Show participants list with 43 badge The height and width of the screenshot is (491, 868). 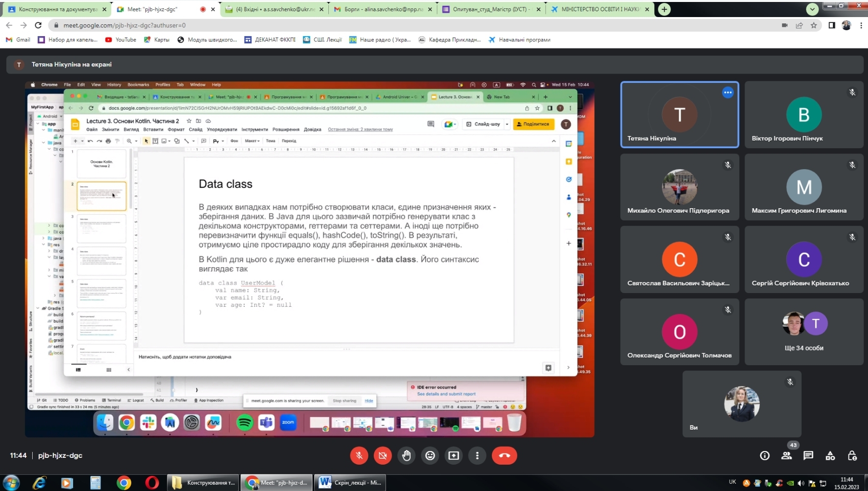coord(787,455)
